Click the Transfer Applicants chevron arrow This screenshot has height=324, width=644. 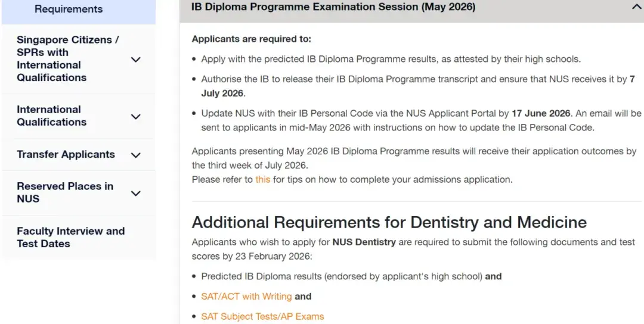[x=135, y=155]
